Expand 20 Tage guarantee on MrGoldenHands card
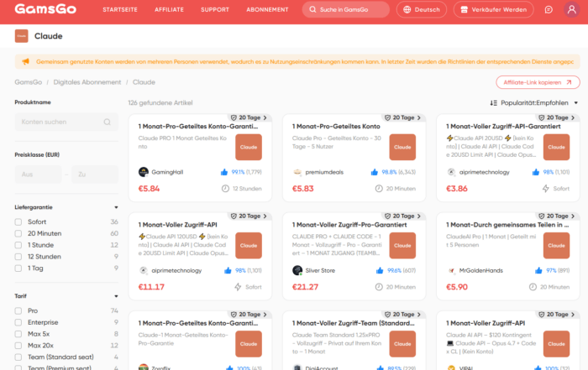 pos(557,216)
